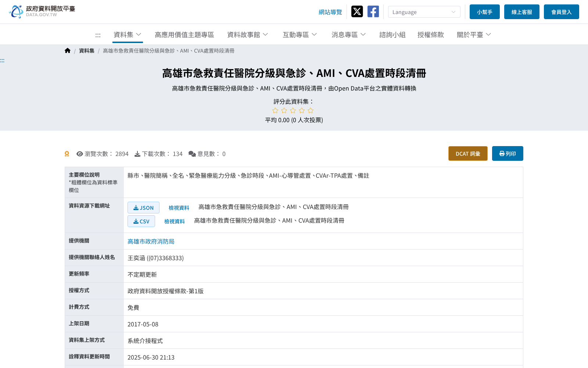Expand the 資料集 menu
The image size is (588, 368).
click(128, 35)
